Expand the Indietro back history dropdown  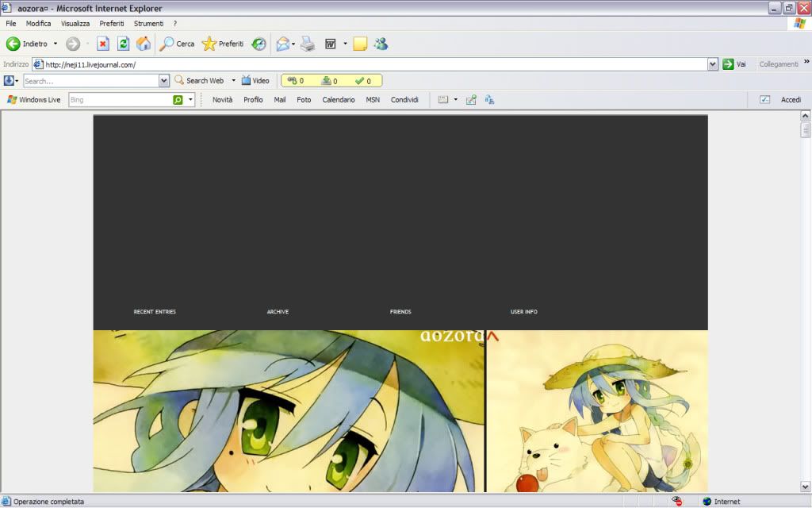tap(56, 44)
